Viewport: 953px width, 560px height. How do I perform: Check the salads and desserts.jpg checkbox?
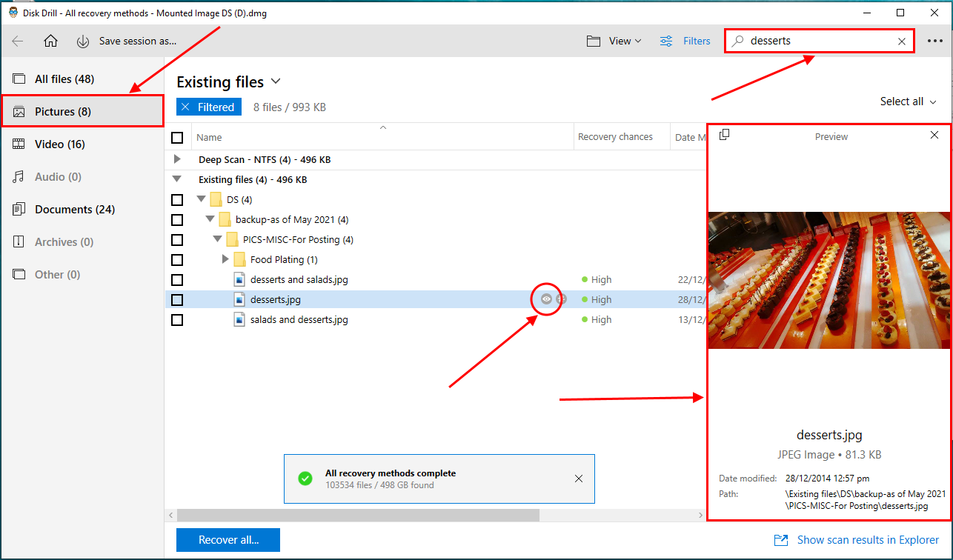(x=177, y=320)
